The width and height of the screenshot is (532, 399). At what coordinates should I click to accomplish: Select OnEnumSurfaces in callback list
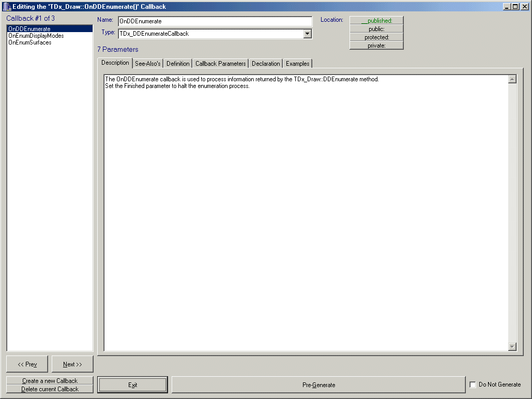click(x=30, y=42)
